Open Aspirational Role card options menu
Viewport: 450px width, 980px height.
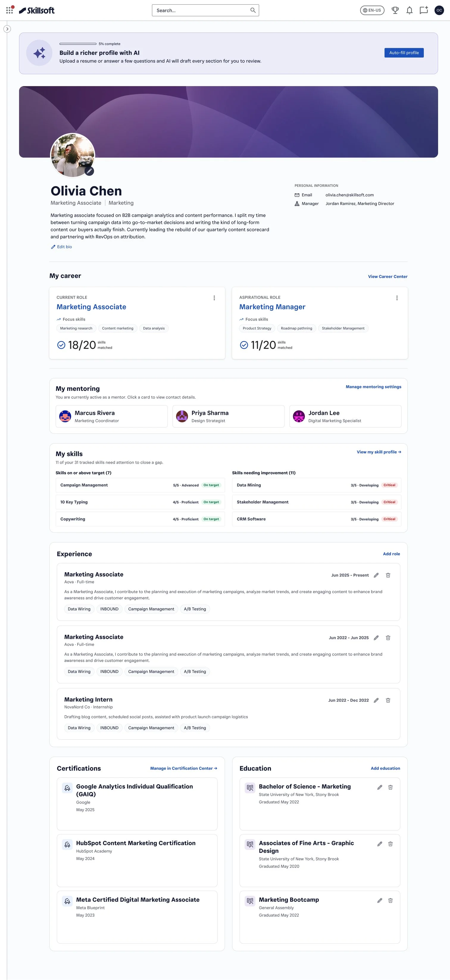point(397,298)
